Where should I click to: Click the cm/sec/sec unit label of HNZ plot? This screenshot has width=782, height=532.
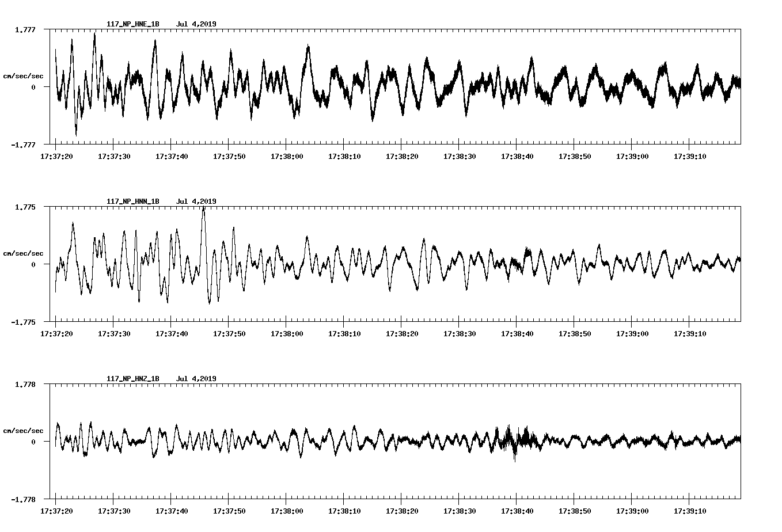pyautogui.click(x=24, y=431)
